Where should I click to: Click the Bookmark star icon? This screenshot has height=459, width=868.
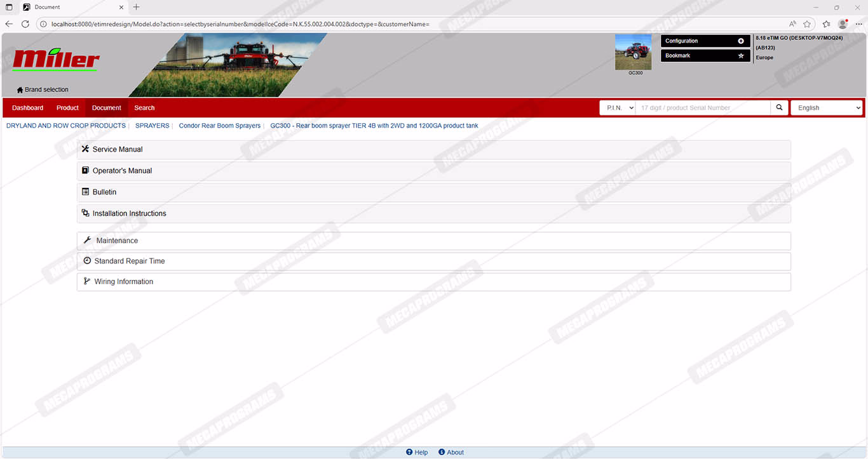tap(740, 56)
